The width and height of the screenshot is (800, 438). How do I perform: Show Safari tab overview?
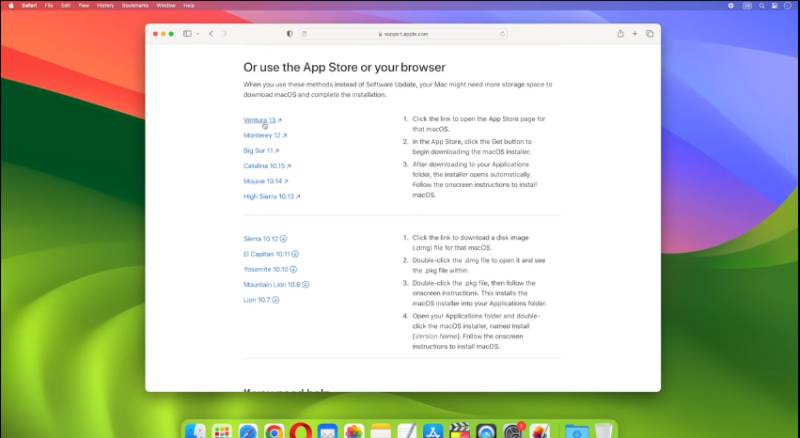649,34
